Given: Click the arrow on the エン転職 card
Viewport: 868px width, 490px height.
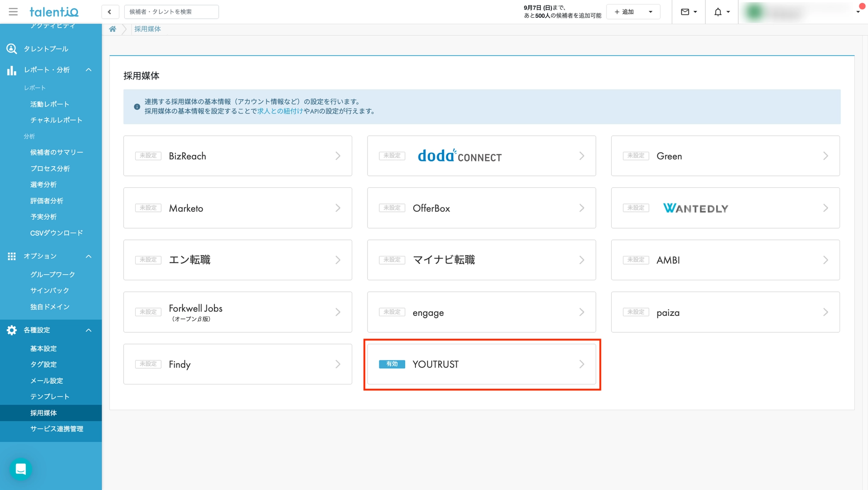Looking at the screenshot, I should pyautogui.click(x=338, y=260).
